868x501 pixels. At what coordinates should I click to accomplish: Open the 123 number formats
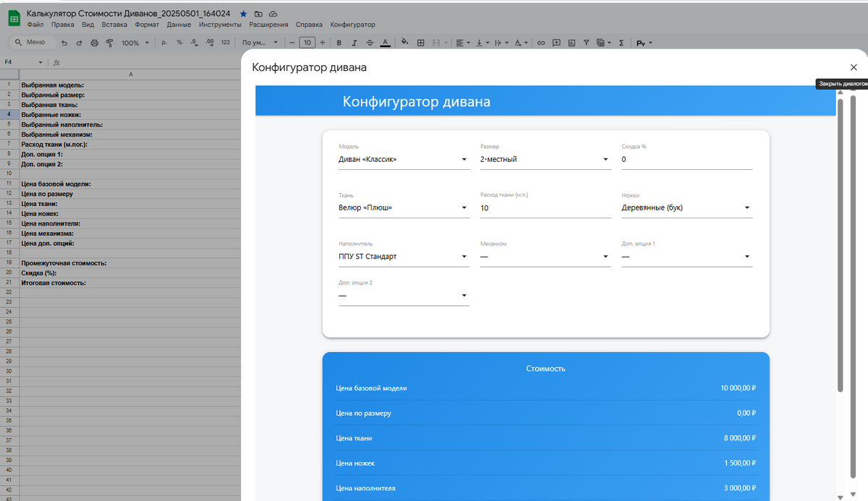[226, 43]
